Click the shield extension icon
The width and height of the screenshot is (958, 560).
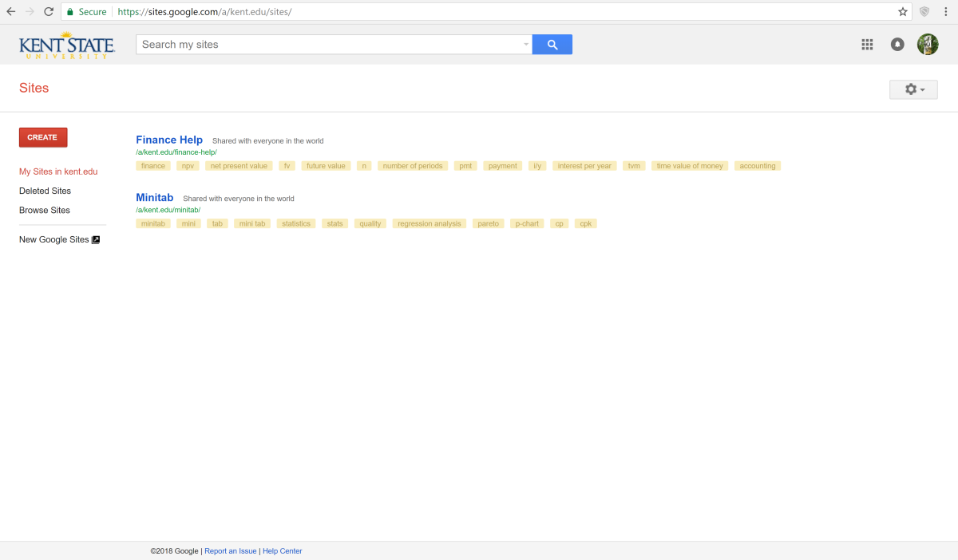[924, 12]
